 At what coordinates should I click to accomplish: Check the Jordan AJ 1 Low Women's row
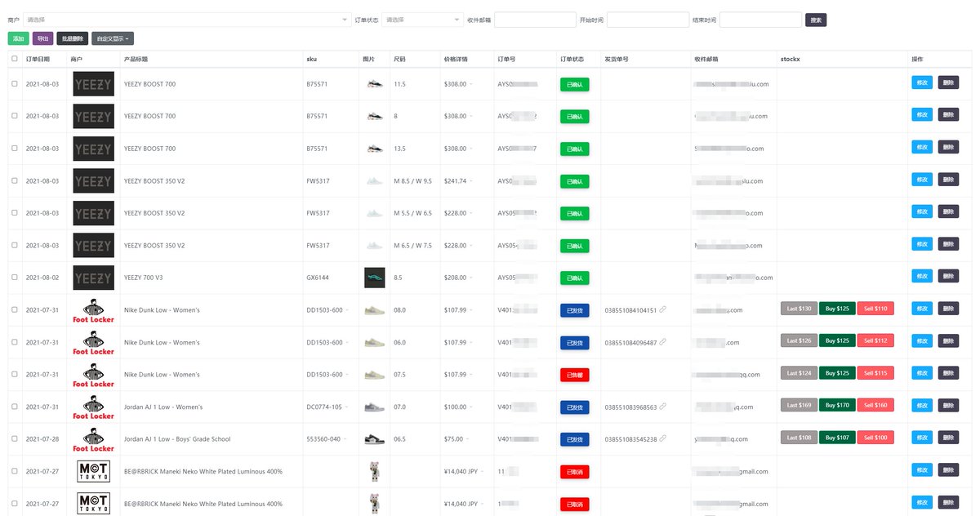pyautogui.click(x=14, y=407)
